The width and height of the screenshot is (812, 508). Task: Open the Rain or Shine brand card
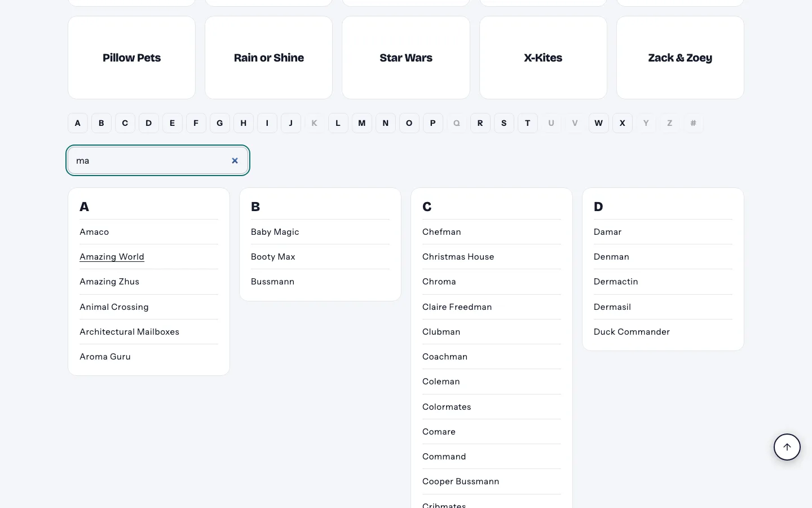[x=269, y=58]
